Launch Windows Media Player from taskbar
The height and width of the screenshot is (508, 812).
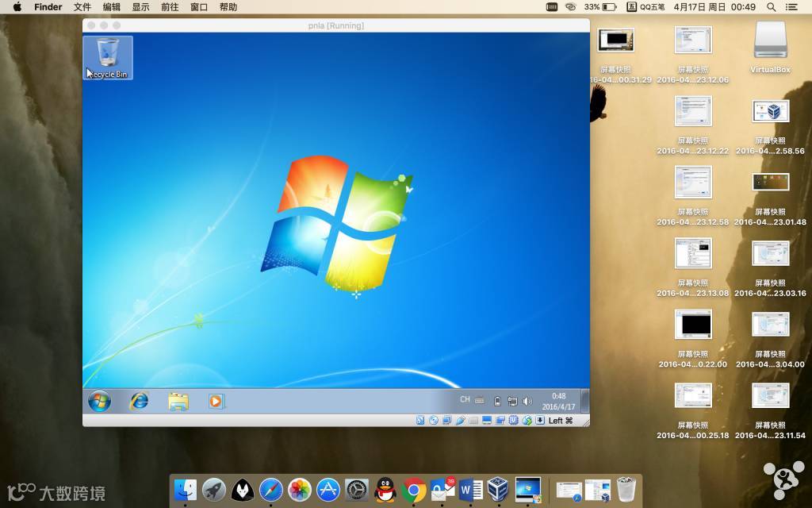click(x=216, y=401)
